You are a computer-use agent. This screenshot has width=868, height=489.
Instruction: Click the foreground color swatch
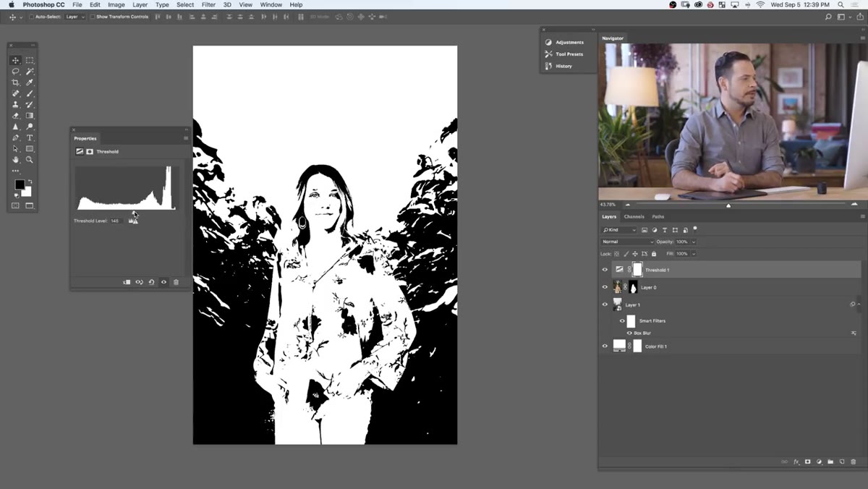click(20, 185)
